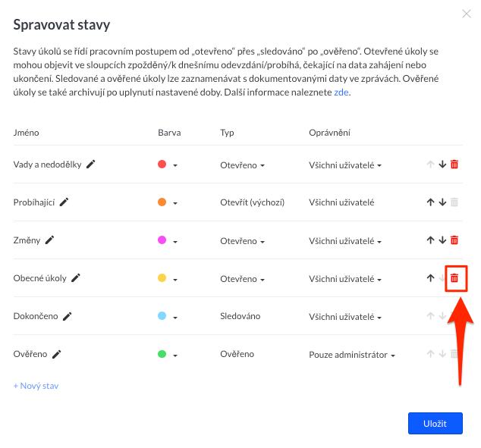The height and width of the screenshot is (448, 481).
Task: Open color picker for Probíhající orange swatch
Action: coord(168,202)
